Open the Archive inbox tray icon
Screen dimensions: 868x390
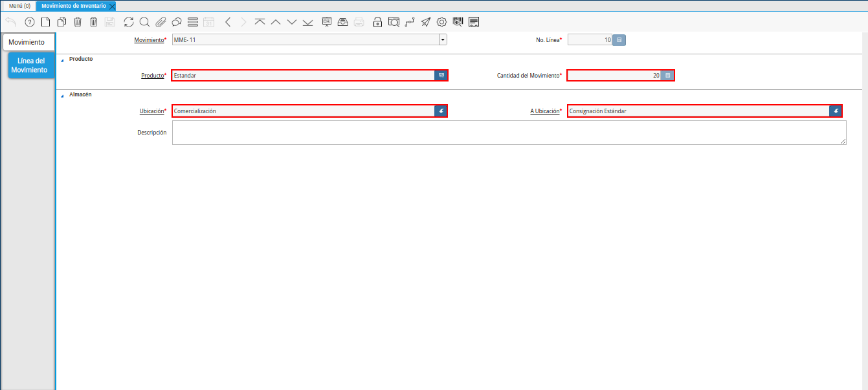click(343, 22)
